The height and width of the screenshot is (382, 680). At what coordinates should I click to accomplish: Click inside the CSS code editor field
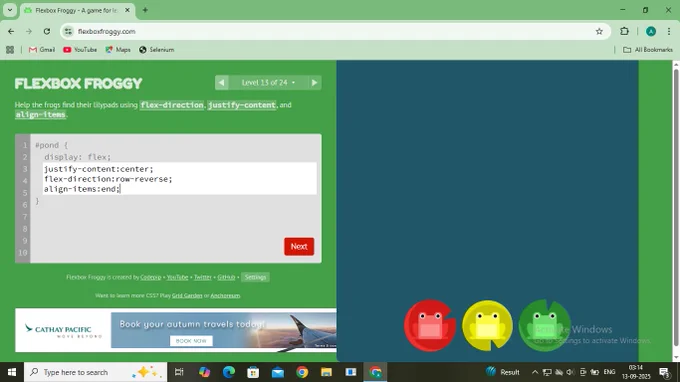coord(180,179)
